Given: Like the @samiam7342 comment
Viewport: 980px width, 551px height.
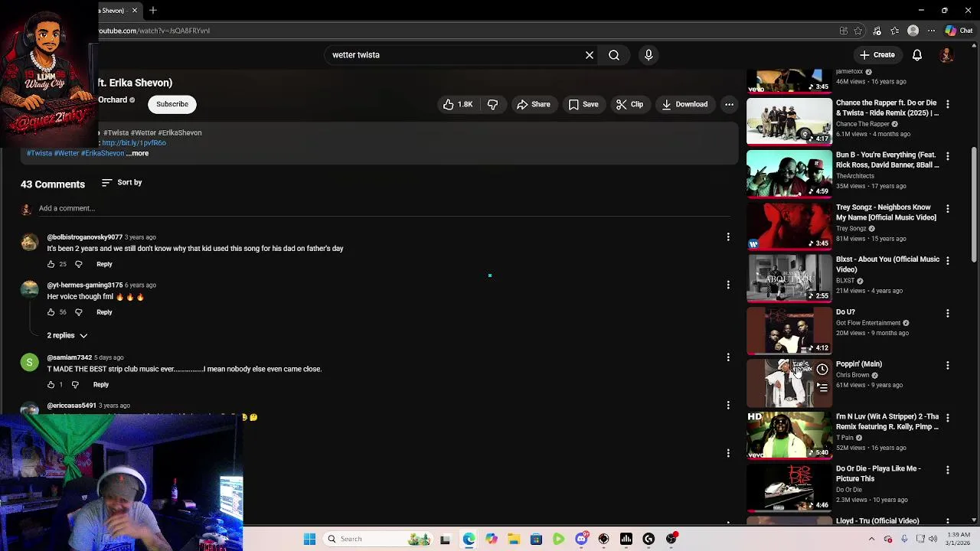Looking at the screenshot, I should (51, 384).
